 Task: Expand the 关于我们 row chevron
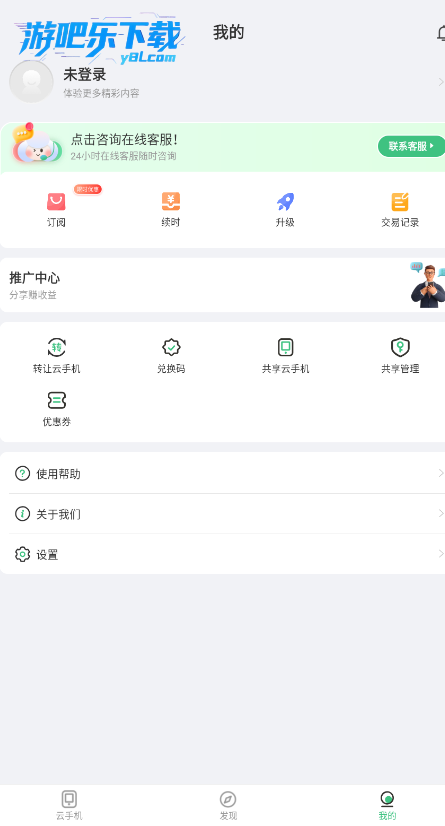tap(441, 513)
